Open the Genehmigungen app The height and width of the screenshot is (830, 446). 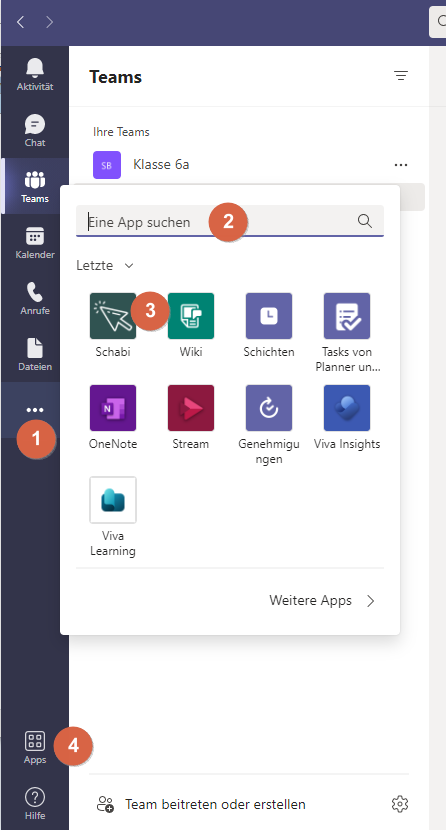[x=269, y=408]
